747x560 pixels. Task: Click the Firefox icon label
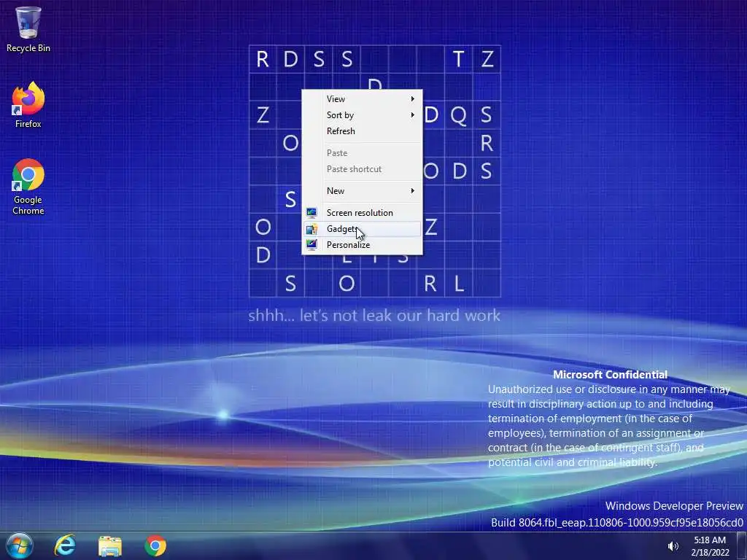(28, 124)
